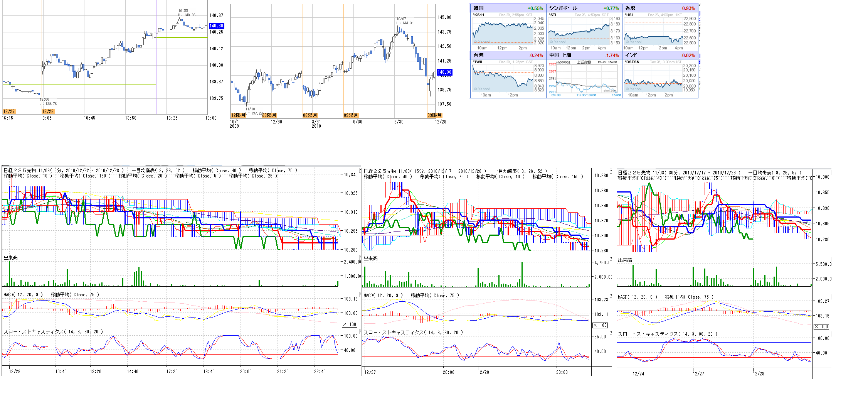This screenshot has width=868, height=419.
Task: Click the 12限月 contract month marker
Action: pyautogui.click(x=238, y=115)
